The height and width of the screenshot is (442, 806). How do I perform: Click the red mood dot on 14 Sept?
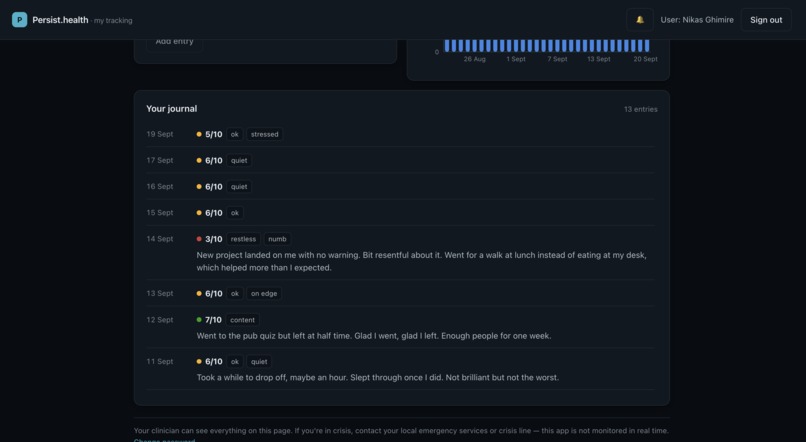[199, 239]
